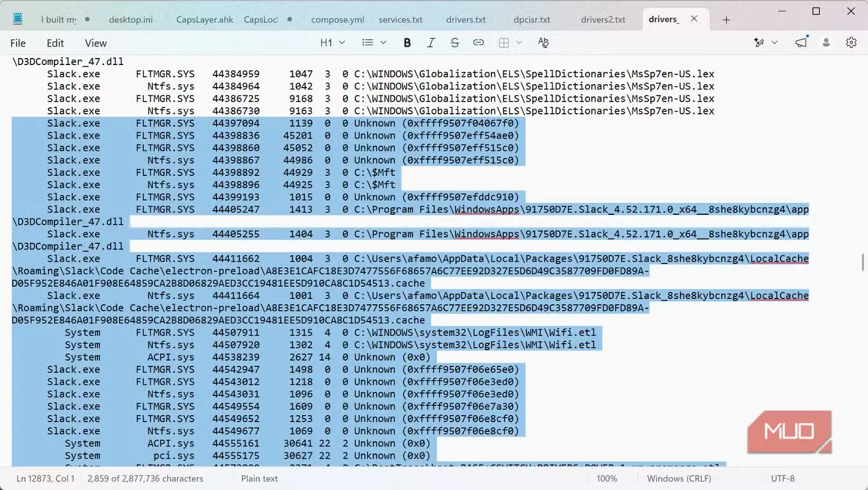Toggle bold formatting
868x490 pixels.
point(407,42)
